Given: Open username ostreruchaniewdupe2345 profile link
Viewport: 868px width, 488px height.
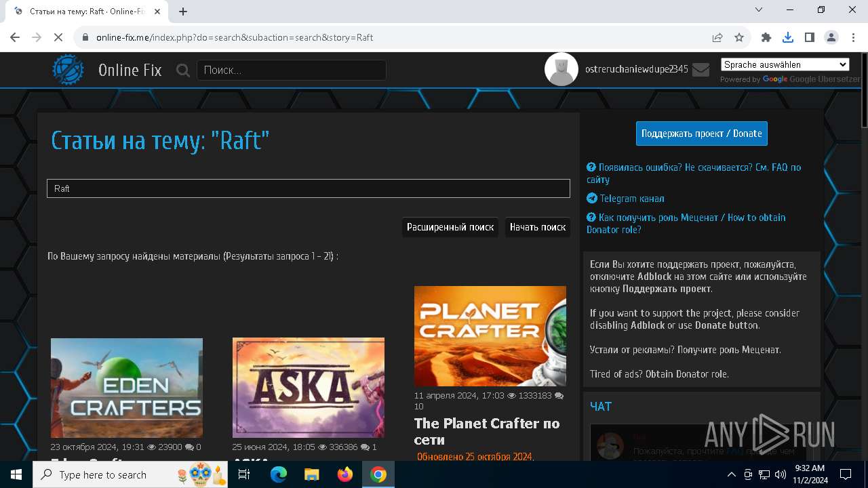Looking at the screenshot, I should [x=637, y=69].
